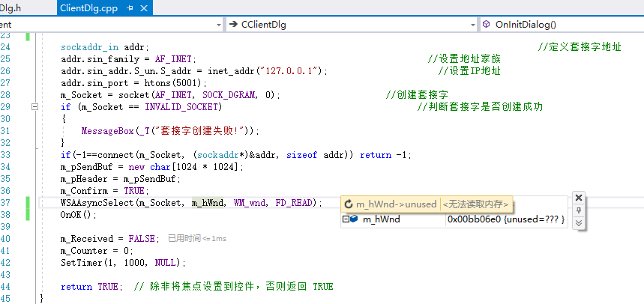644x304 pixels.
Task: Click the m_hWnd blue field icon in datatip
Action: 354,219
